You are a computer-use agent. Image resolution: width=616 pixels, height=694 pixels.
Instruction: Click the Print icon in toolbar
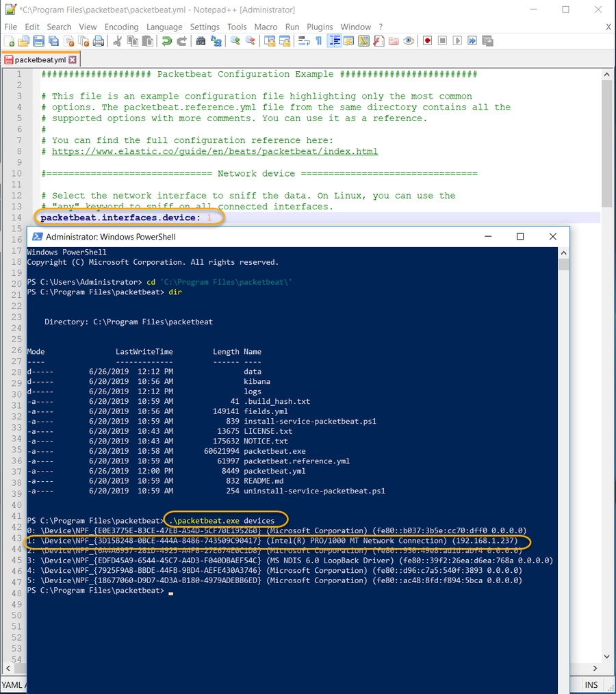pyautogui.click(x=99, y=41)
